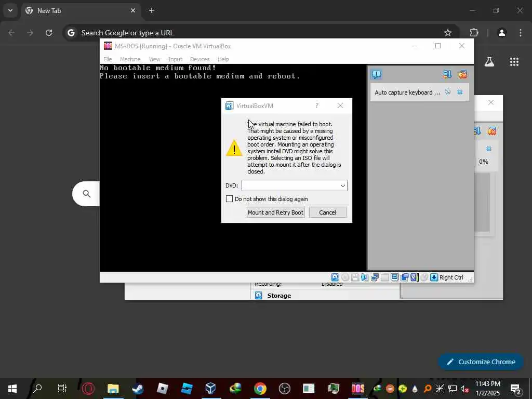Viewport: 532px width, 399px height.
Task: Dismiss the 0% progress notification in Manager window
Action: point(488,149)
